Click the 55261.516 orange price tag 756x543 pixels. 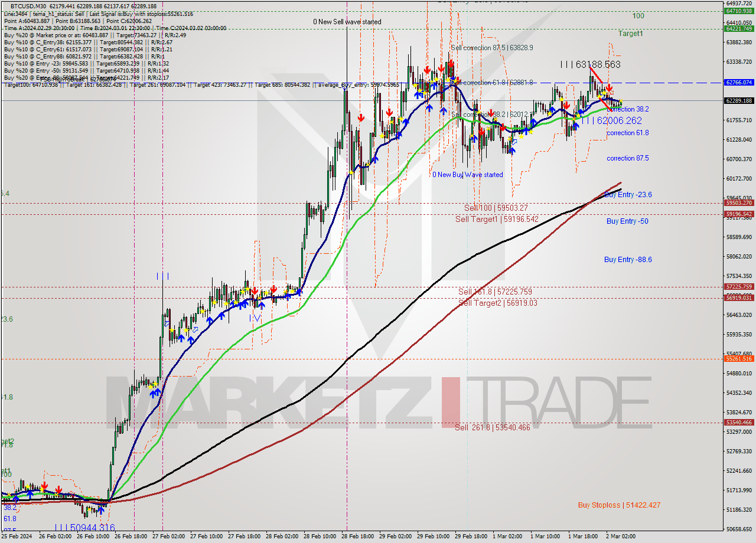click(x=739, y=359)
